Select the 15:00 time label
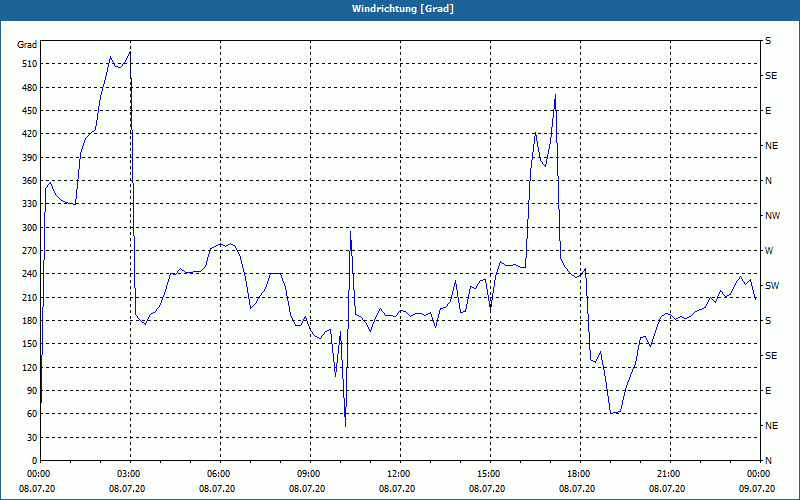Screen dimensions: 800x500 [x=490, y=474]
